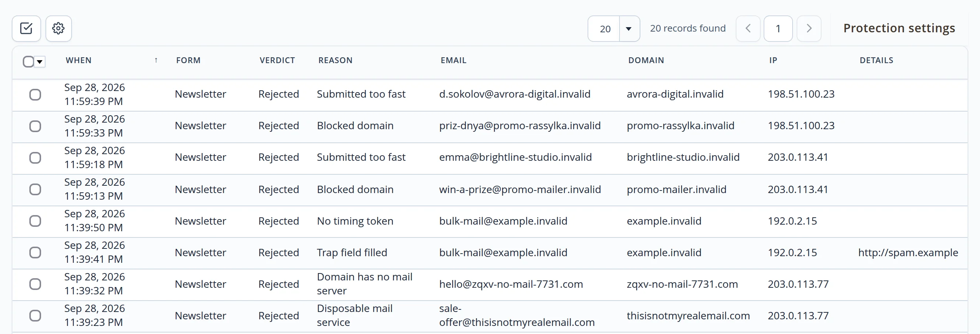Sort by the DETAILS column header

coord(877,60)
